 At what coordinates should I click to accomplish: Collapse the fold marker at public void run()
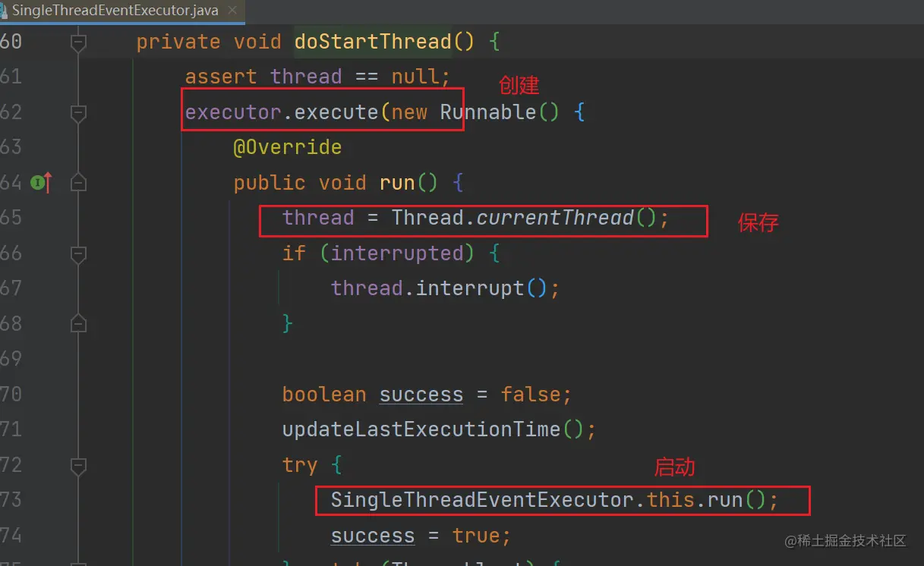pos(78,183)
